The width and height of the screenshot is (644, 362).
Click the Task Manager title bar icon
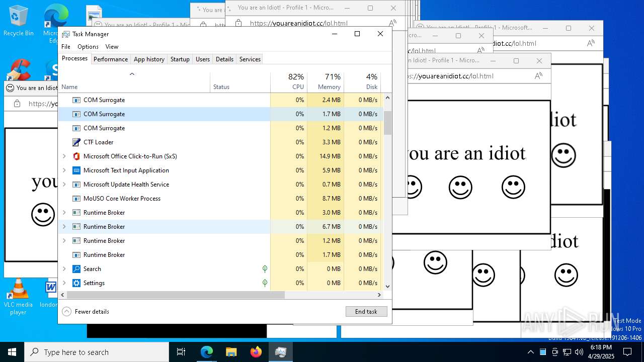(66, 34)
